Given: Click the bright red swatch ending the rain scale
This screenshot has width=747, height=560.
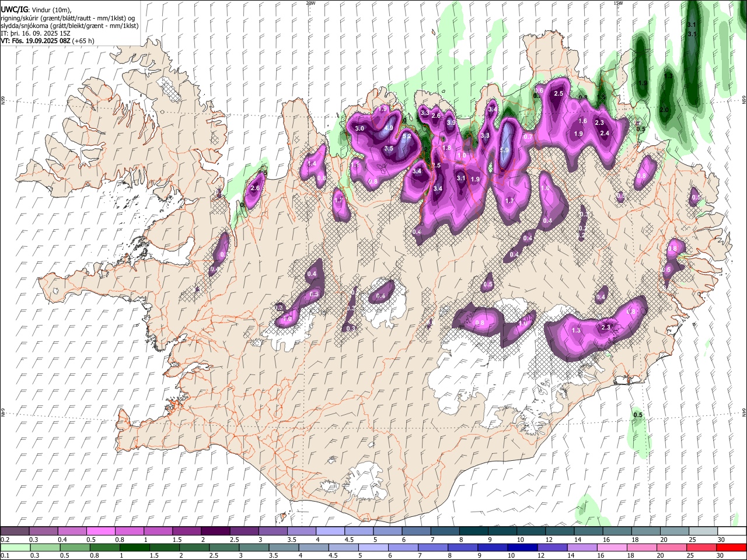Looking at the screenshot, I should click(731, 548).
